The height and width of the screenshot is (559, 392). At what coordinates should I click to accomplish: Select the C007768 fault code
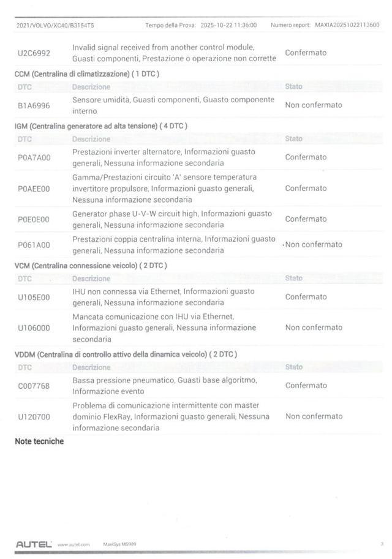pyautogui.click(x=34, y=386)
